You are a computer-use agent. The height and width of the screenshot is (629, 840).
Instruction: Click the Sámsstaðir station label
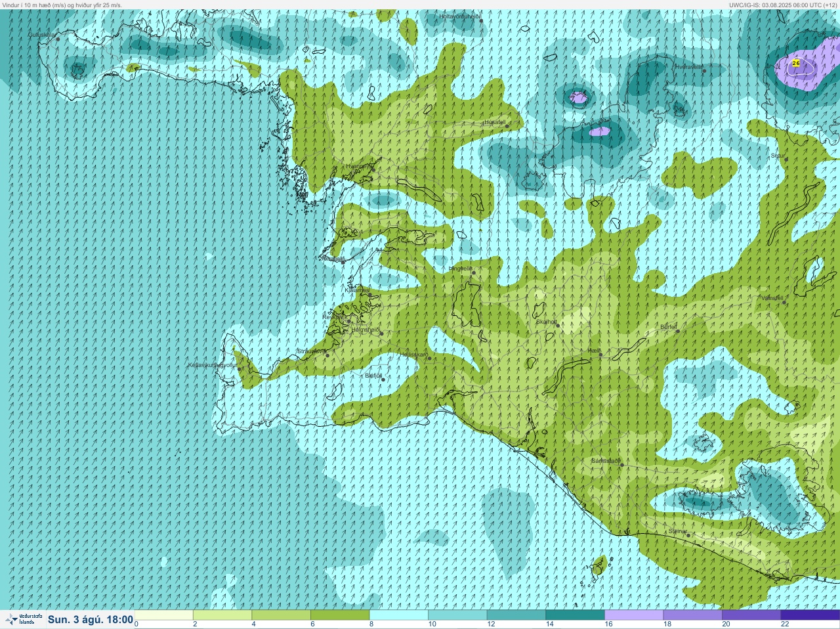tap(605, 461)
